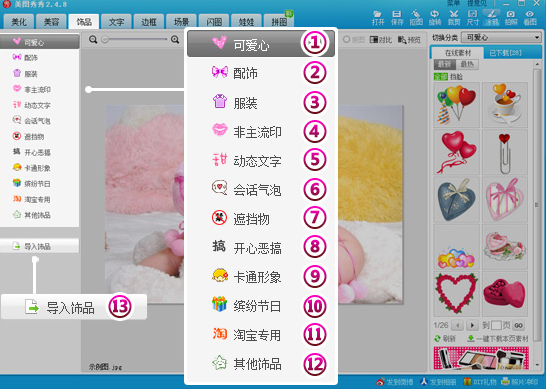Viewport: 546px width, 389px height.
Task: Switch to the 美化 tab
Action: [19, 22]
